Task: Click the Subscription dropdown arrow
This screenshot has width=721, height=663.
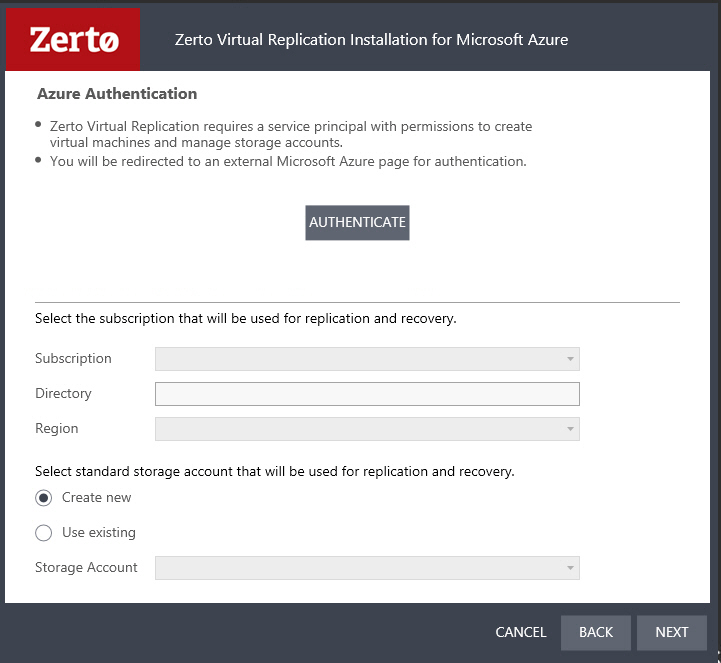Action: point(570,359)
